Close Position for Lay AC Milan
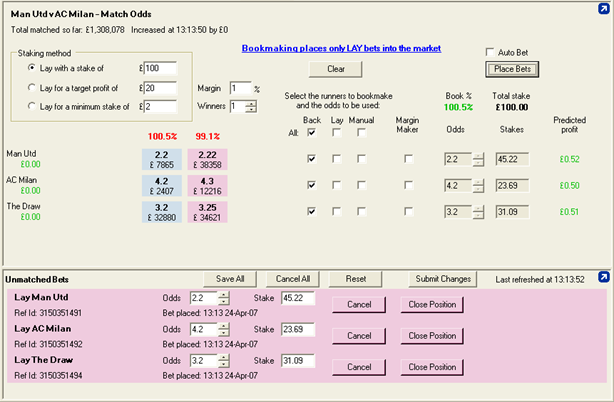 (432, 336)
